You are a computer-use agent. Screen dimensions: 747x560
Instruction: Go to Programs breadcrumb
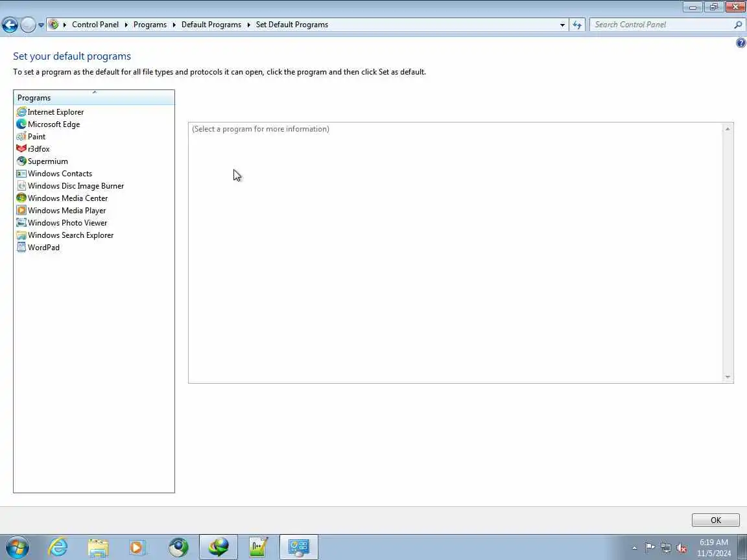[150, 25]
